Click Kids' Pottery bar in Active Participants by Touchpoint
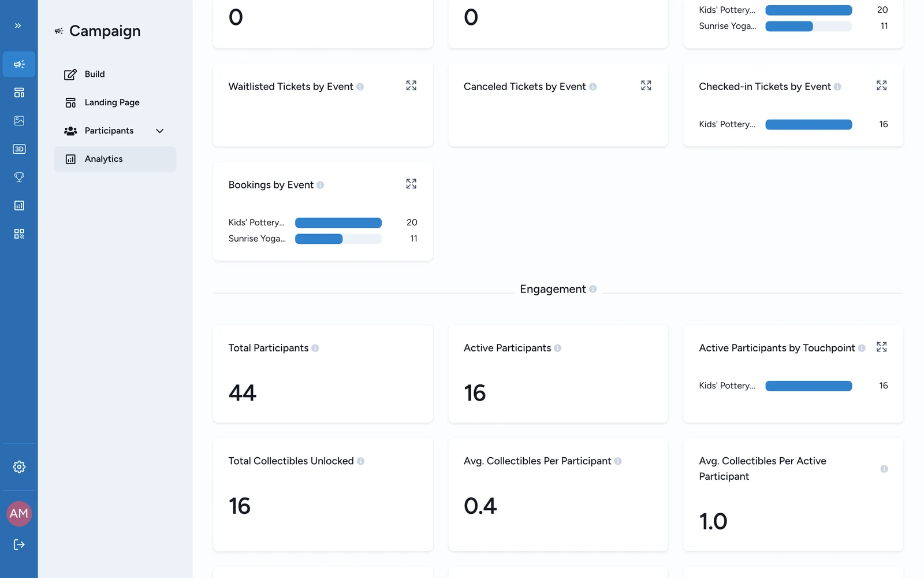 (808, 386)
